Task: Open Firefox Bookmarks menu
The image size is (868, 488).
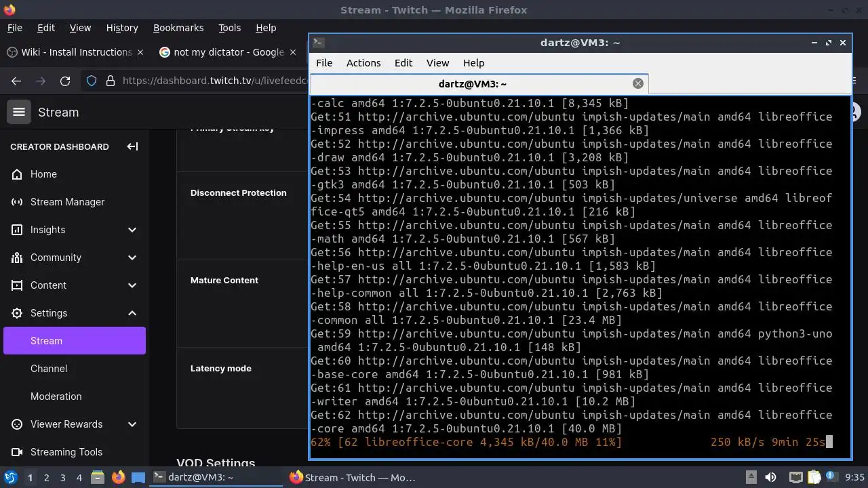Action: click(178, 28)
